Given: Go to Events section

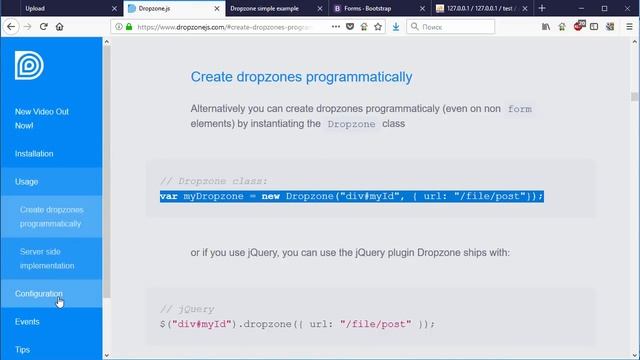Looking at the screenshot, I should click(27, 322).
